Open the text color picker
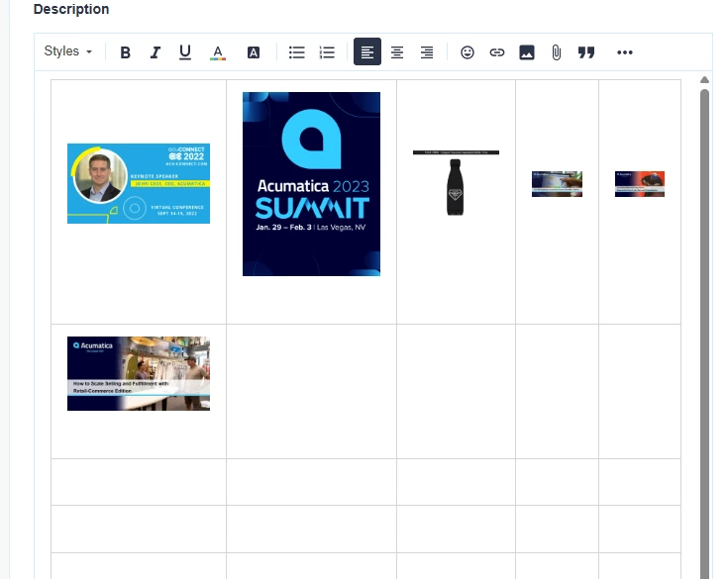This screenshot has height=579, width=728. click(218, 52)
